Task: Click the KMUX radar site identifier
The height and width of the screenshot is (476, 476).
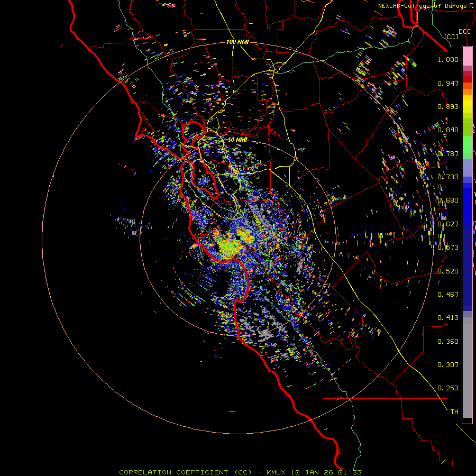Action: coord(276,472)
